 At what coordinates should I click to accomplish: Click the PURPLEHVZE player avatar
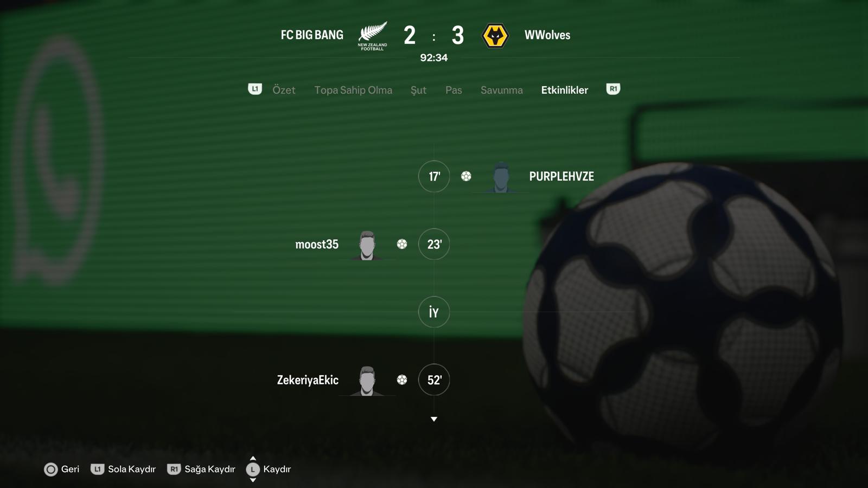pyautogui.click(x=501, y=177)
